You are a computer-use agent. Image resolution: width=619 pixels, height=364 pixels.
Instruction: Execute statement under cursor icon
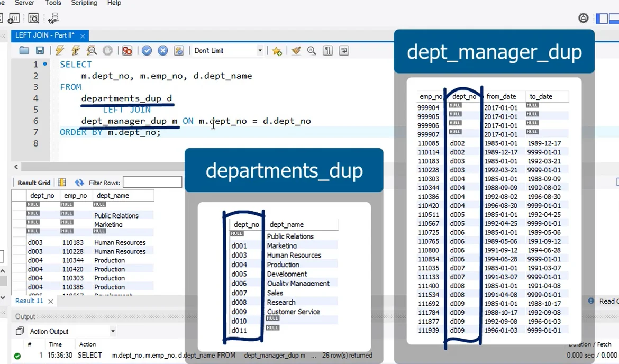(76, 51)
